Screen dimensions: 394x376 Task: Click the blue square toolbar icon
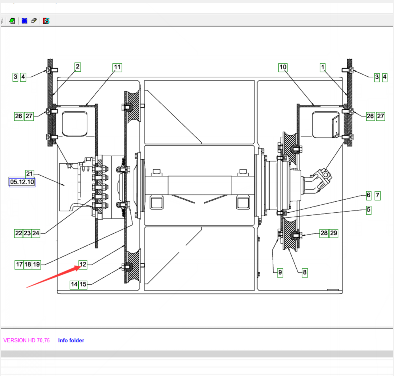pos(24,21)
